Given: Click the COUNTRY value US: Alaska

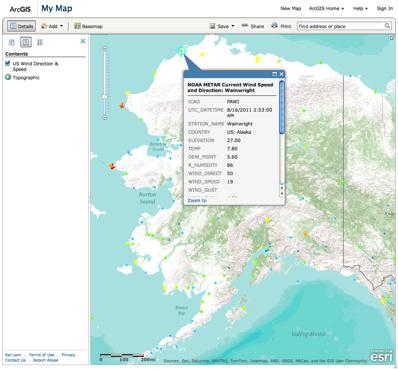Looking at the screenshot, I should point(239,132).
